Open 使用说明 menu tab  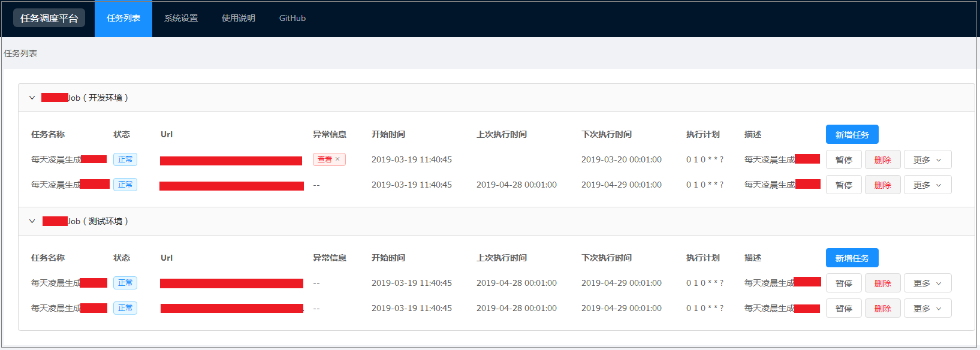click(x=239, y=19)
